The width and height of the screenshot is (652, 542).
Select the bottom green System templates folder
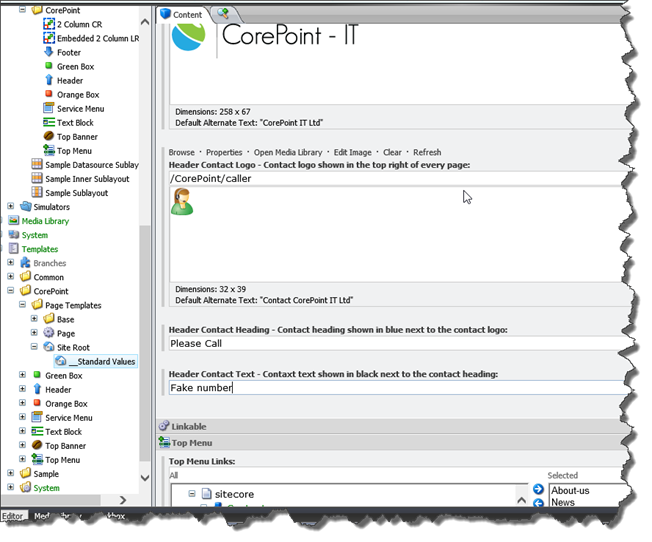(x=47, y=488)
